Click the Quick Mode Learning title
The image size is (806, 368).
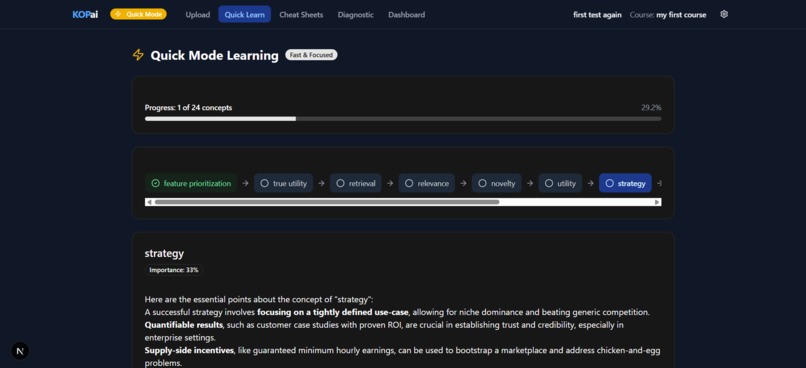click(x=214, y=56)
